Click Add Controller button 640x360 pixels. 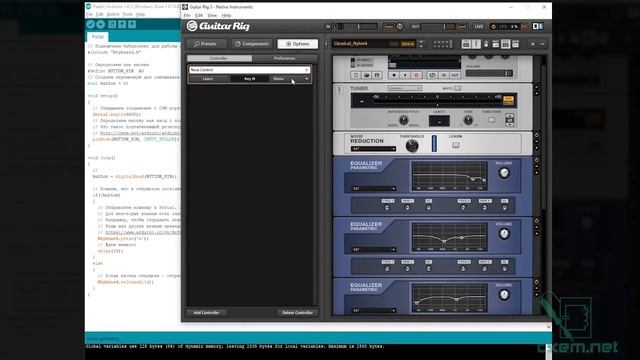pos(207,313)
